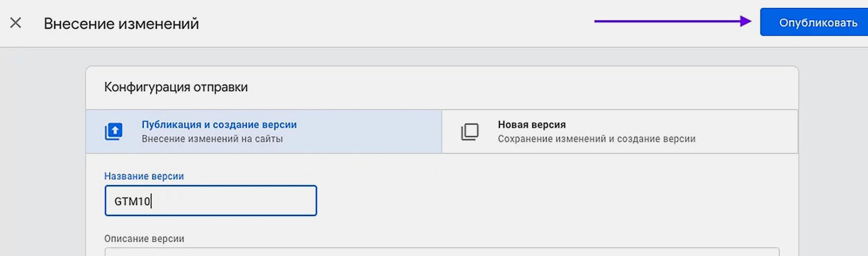Click the Внесение изменений page title

point(121,24)
